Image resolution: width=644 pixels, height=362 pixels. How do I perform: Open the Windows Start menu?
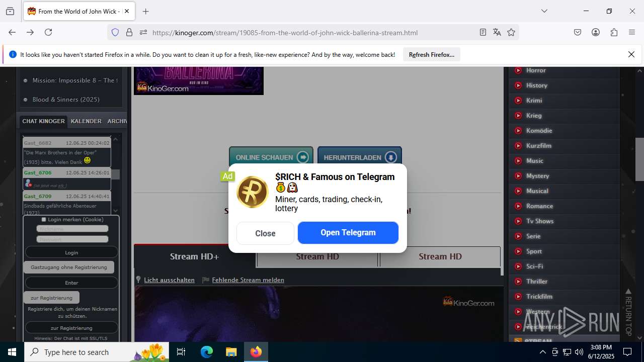tap(12, 352)
